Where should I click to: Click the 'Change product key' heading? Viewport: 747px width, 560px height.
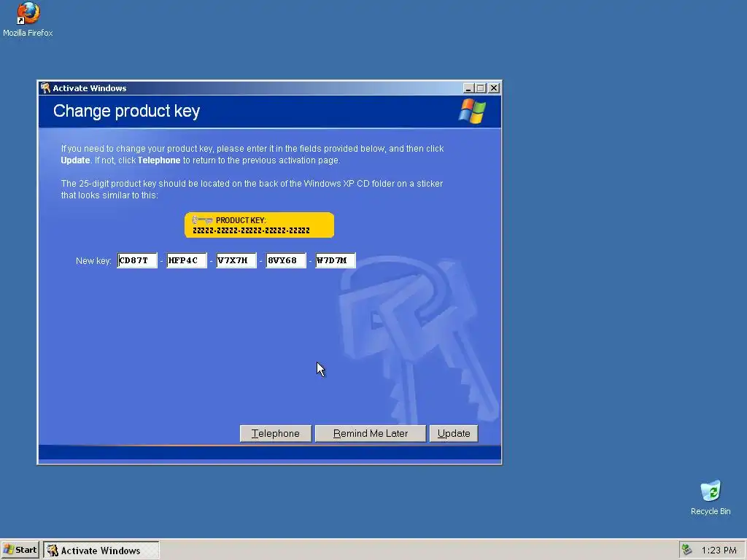(126, 111)
